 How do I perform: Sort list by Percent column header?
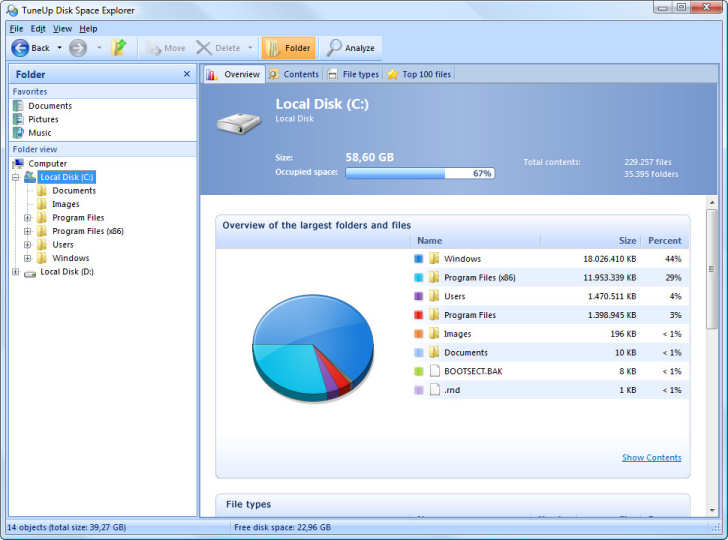pos(665,241)
